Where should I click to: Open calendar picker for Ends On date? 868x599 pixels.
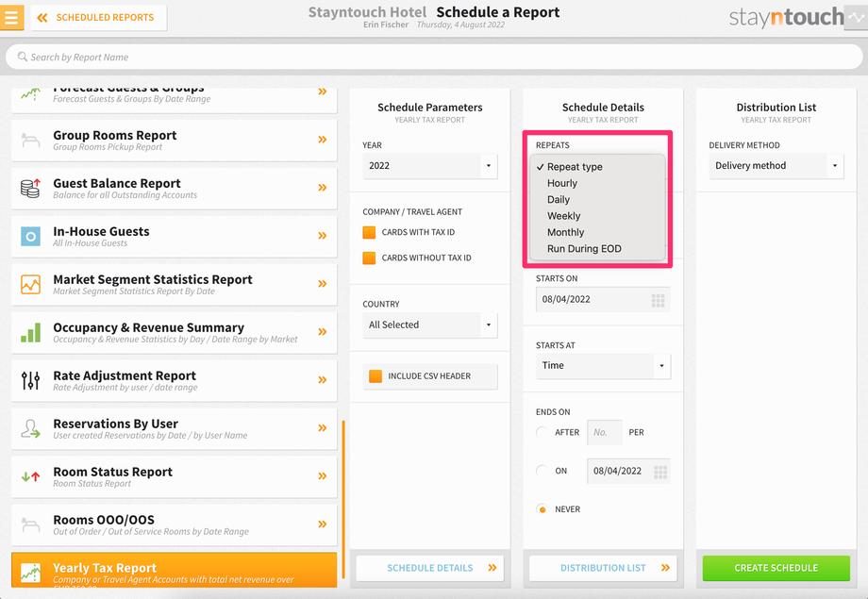tap(660, 473)
